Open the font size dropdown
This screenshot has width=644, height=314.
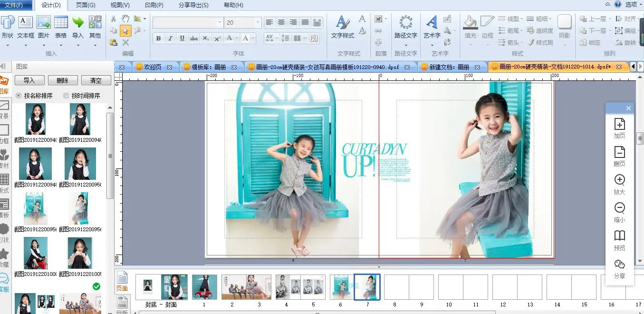point(258,22)
